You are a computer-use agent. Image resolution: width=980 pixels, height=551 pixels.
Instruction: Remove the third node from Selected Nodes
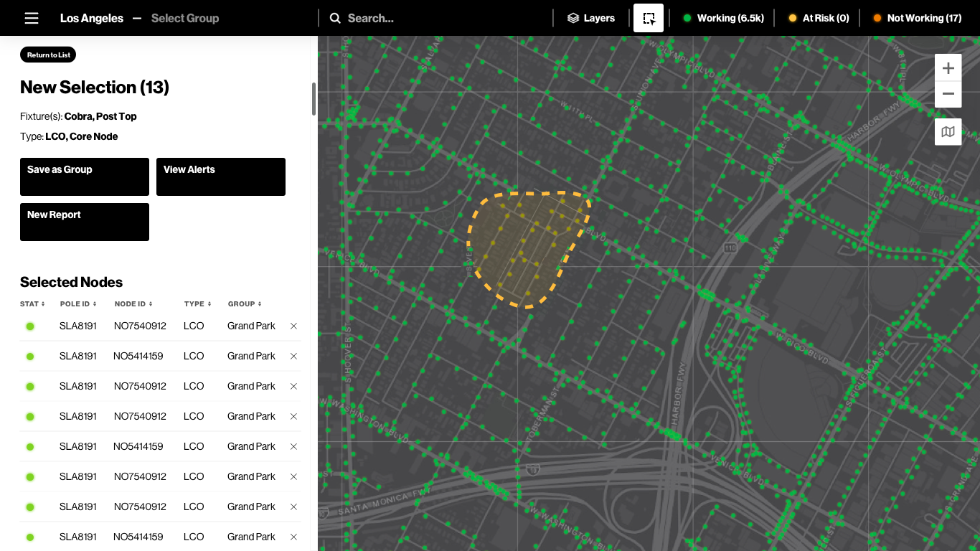click(293, 386)
